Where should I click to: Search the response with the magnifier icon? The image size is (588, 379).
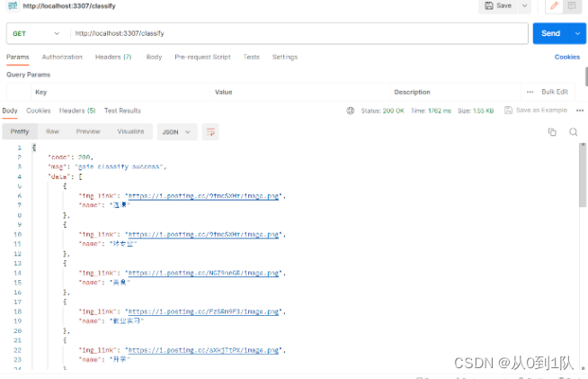[x=574, y=131]
